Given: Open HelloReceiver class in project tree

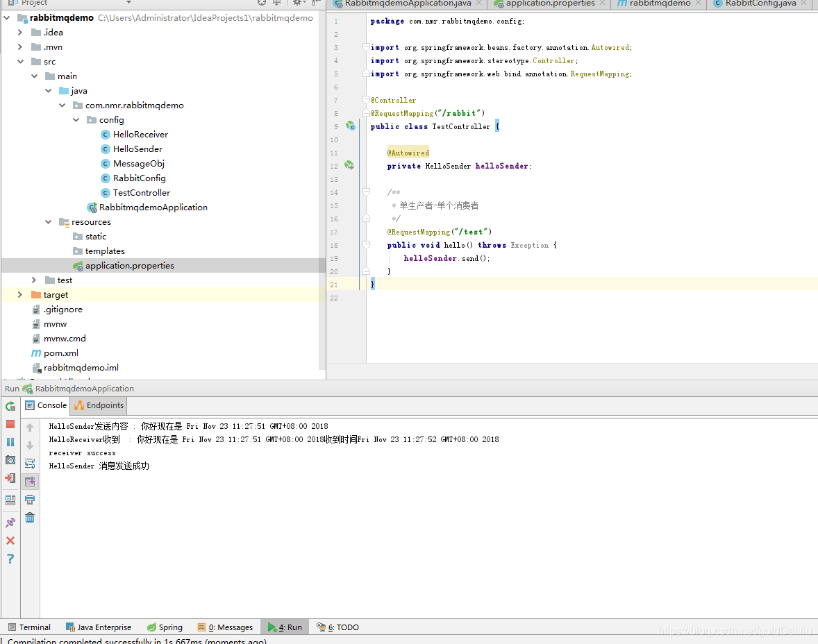Looking at the screenshot, I should [135, 135].
